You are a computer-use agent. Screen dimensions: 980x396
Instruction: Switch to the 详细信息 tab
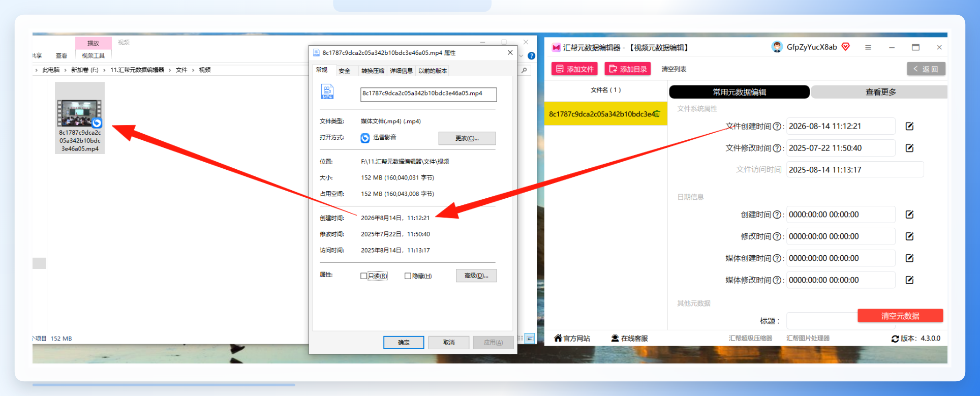[401, 71]
